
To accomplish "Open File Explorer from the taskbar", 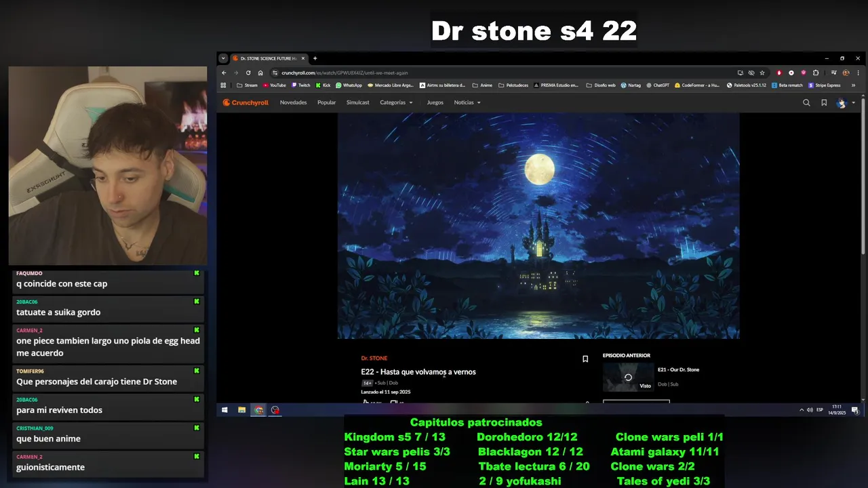I will [241, 410].
